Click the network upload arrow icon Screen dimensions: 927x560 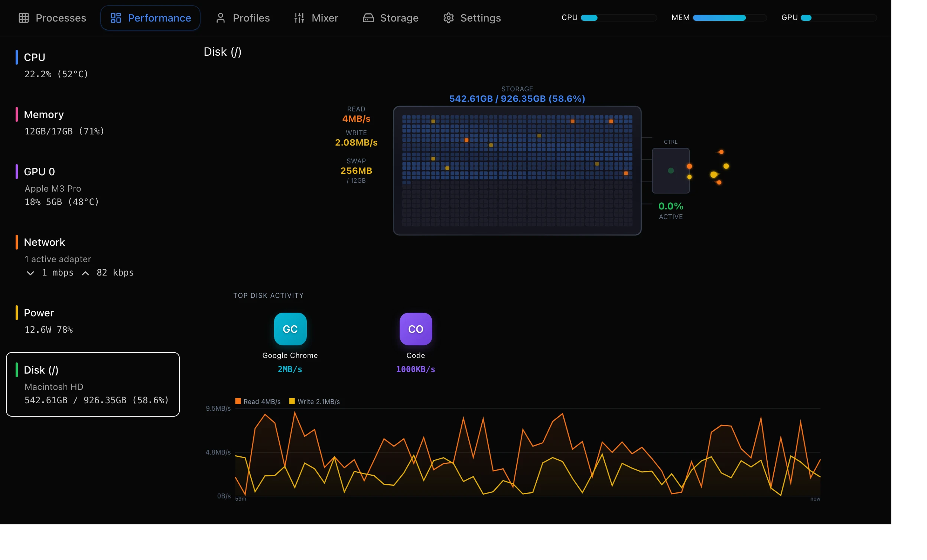pos(85,273)
